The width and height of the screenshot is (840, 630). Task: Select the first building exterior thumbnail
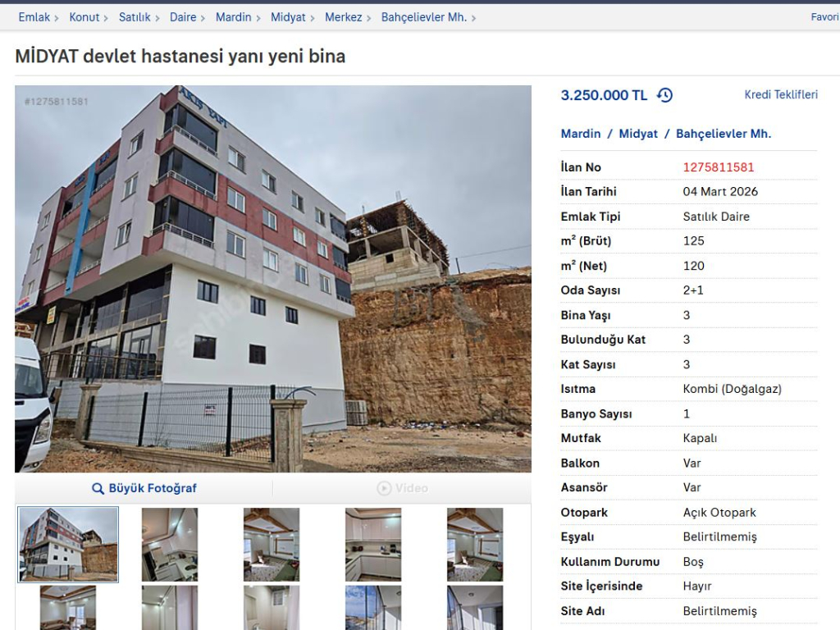68,545
